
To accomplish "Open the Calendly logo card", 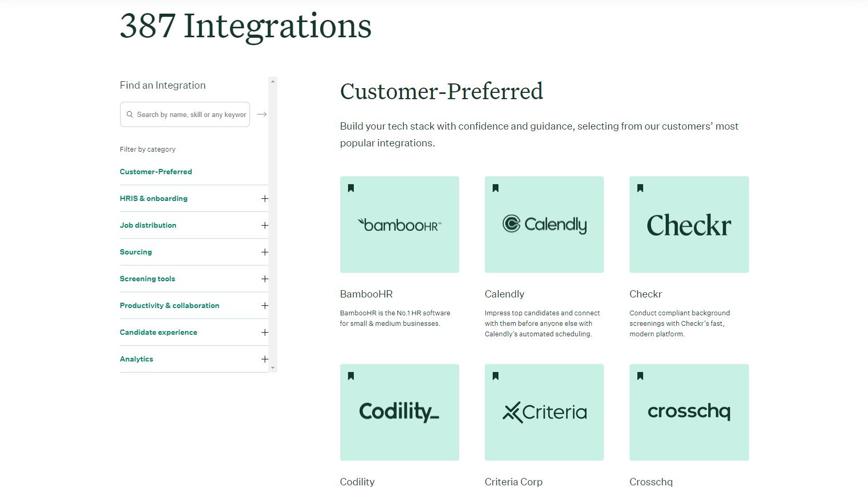I will pyautogui.click(x=544, y=225).
